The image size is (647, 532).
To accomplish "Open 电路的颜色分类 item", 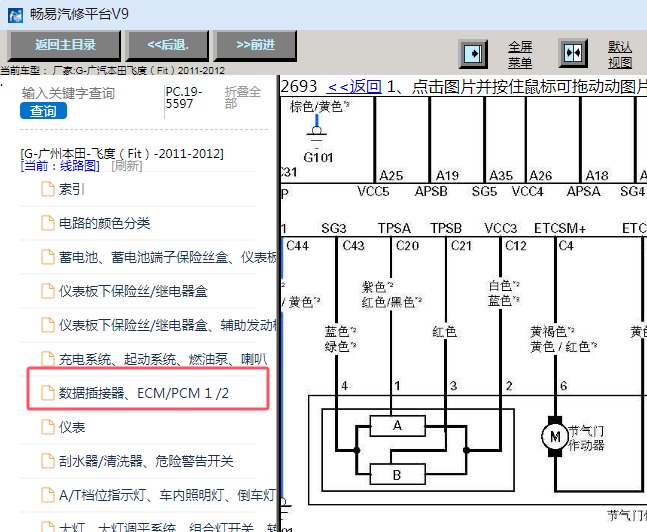I will (x=104, y=223).
